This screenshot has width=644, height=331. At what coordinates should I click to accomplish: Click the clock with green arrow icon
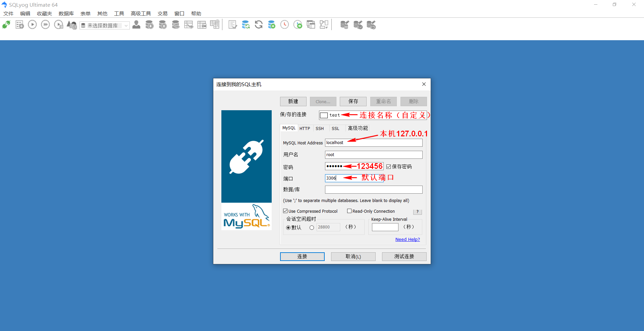[x=298, y=25]
